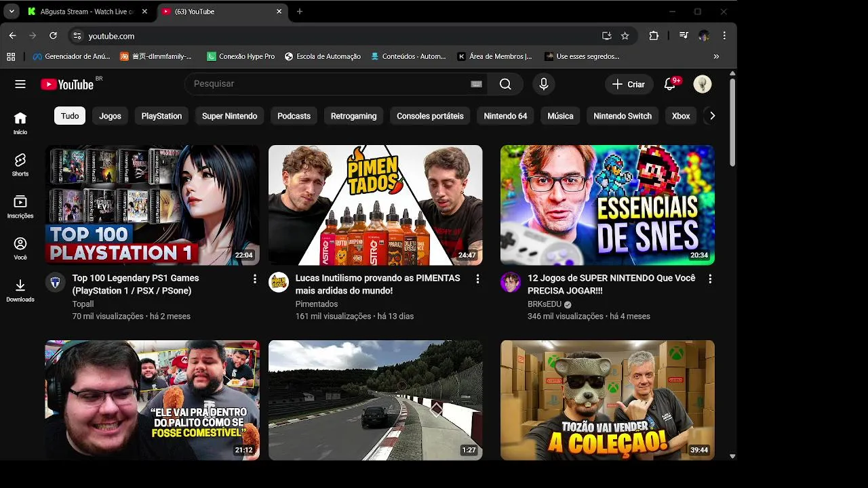Switch to the ABgusta Stream browser tab
868x488 pixels.
click(87, 12)
